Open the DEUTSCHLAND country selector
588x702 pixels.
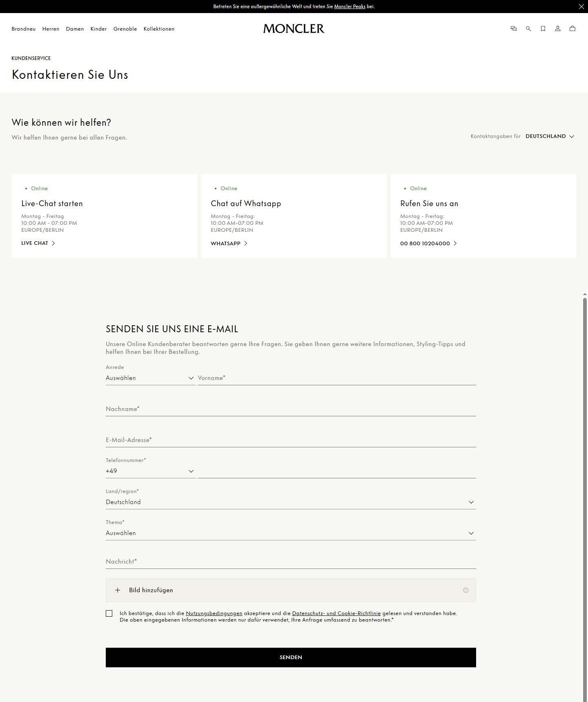(x=550, y=136)
